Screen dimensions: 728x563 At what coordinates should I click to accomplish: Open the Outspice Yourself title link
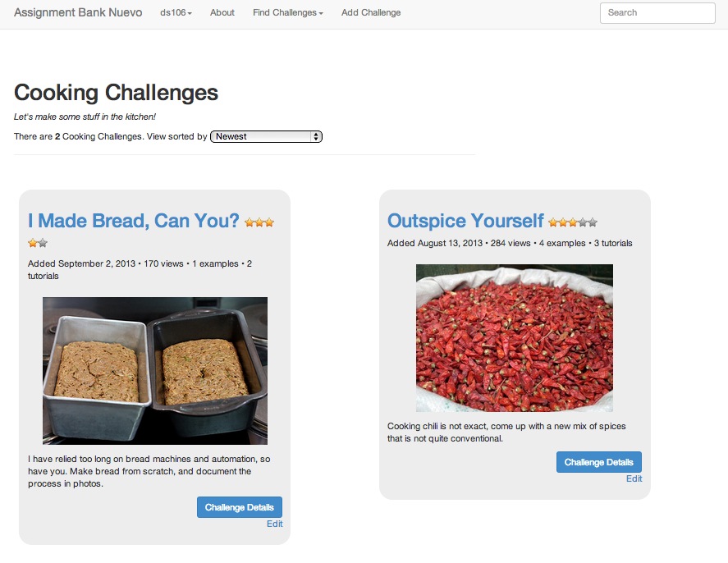coord(465,221)
